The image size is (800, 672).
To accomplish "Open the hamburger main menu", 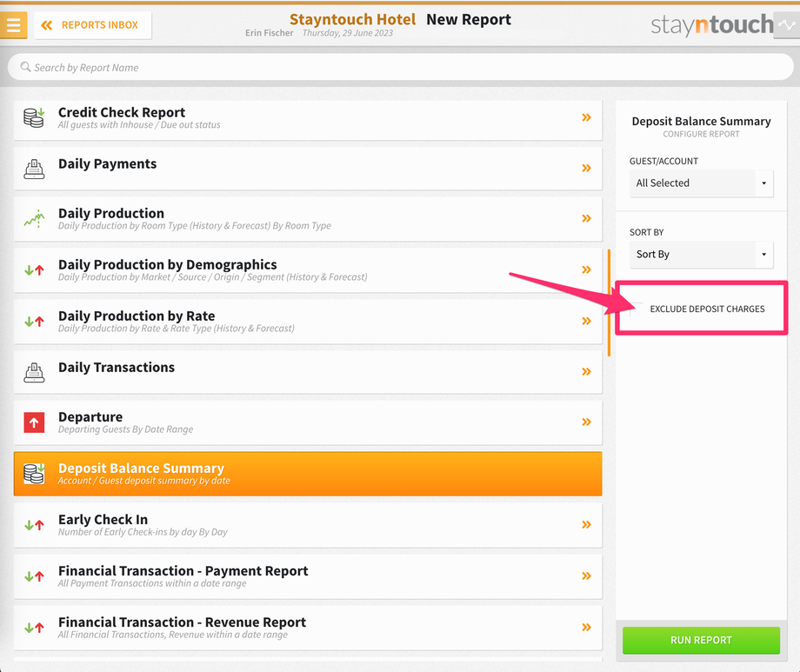I will 13,24.
